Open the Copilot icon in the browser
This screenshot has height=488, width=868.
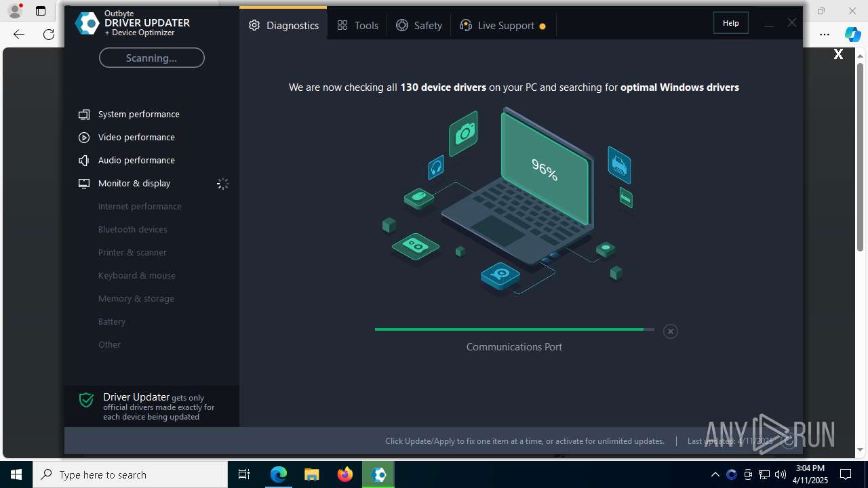point(852,34)
